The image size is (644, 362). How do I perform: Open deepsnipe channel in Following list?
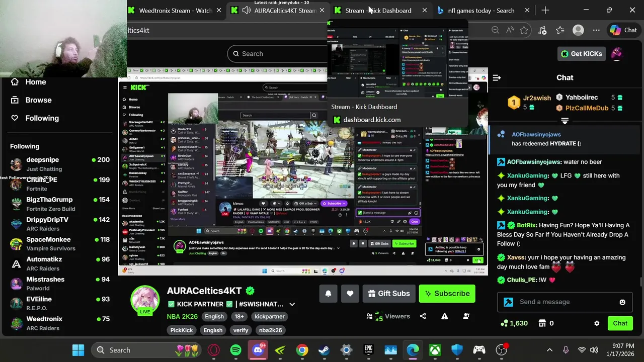click(60, 164)
